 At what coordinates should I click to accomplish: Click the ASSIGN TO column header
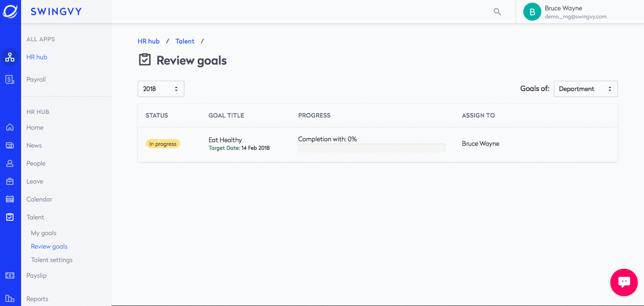[479, 115]
